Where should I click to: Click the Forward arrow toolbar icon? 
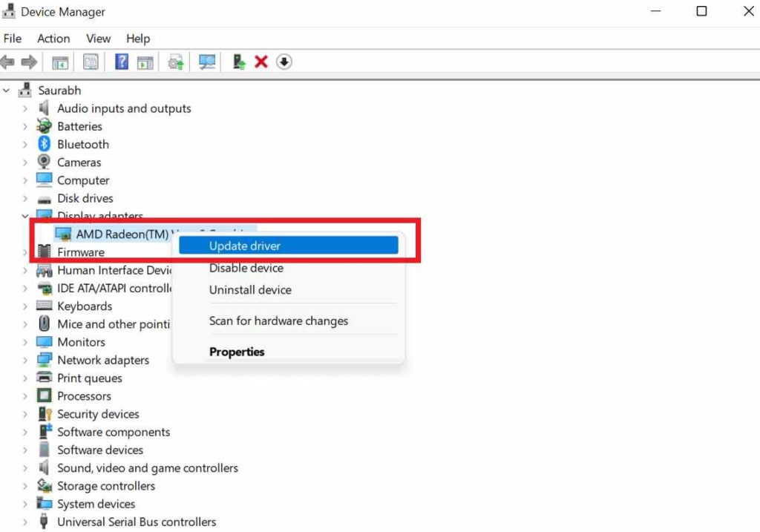(x=29, y=62)
